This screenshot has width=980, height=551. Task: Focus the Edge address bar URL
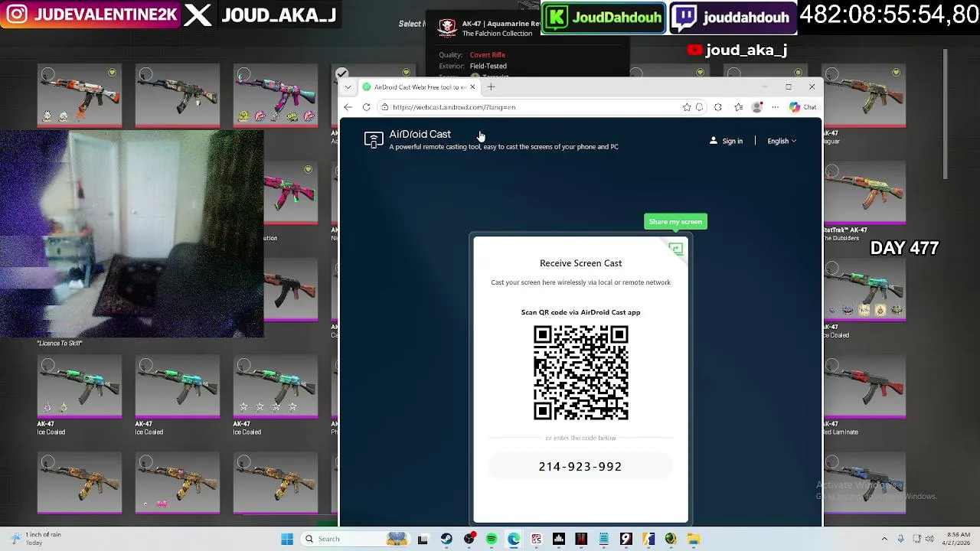[x=454, y=107]
